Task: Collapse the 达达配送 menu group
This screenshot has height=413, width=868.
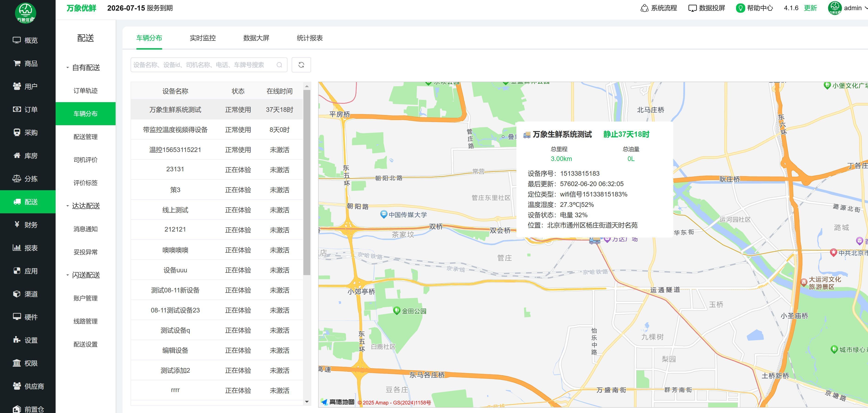Action: point(83,206)
